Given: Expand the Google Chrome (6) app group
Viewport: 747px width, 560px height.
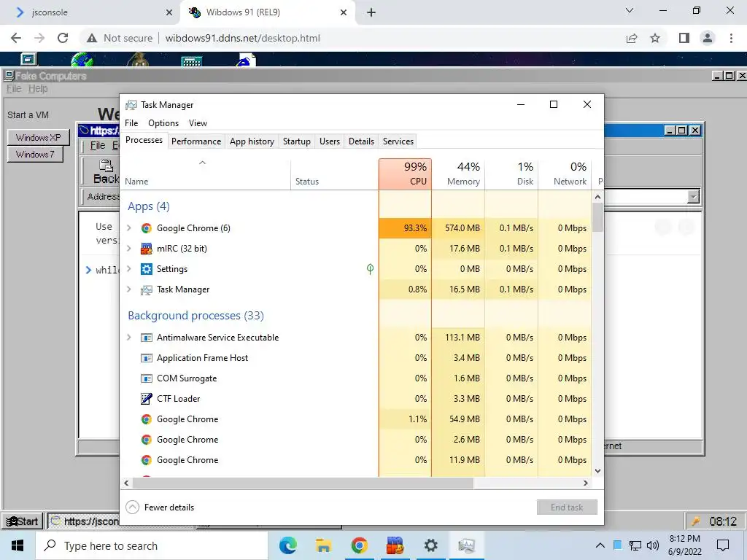Looking at the screenshot, I should tap(128, 228).
